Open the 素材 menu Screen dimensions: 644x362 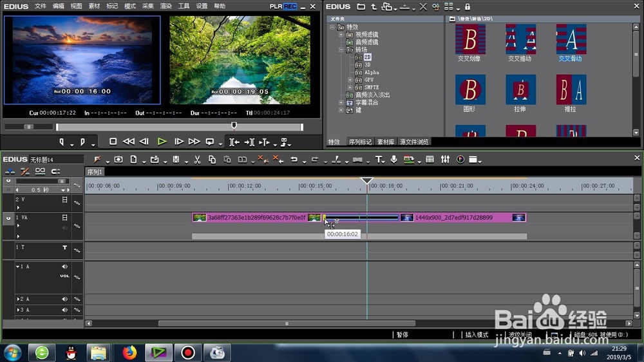pyautogui.click(x=94, y=6)
